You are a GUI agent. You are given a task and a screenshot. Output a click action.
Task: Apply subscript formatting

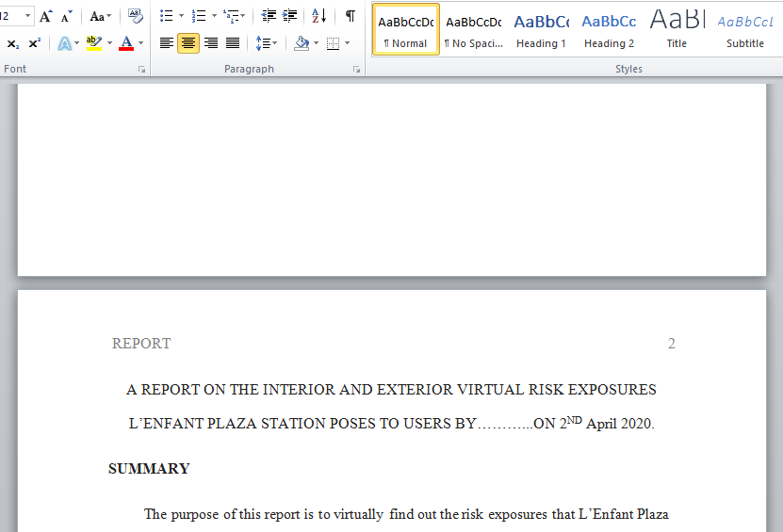13,43
